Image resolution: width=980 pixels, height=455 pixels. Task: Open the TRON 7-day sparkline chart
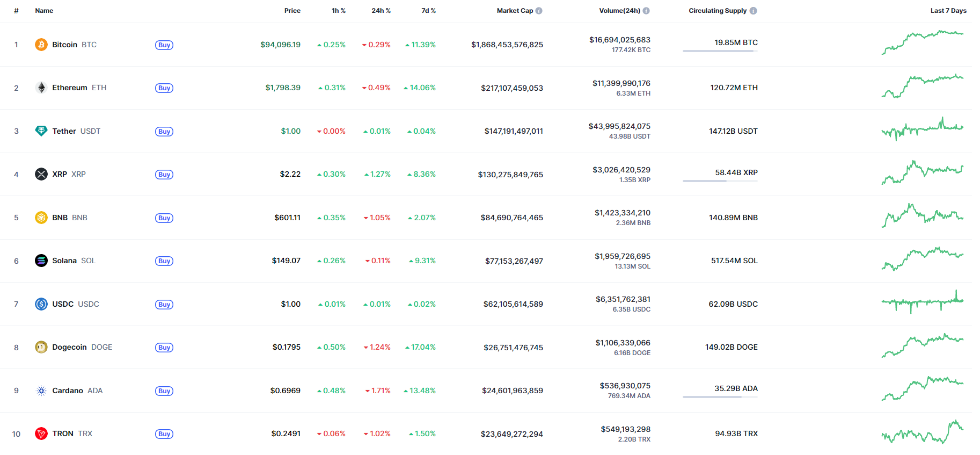click(x=923, y=432)
